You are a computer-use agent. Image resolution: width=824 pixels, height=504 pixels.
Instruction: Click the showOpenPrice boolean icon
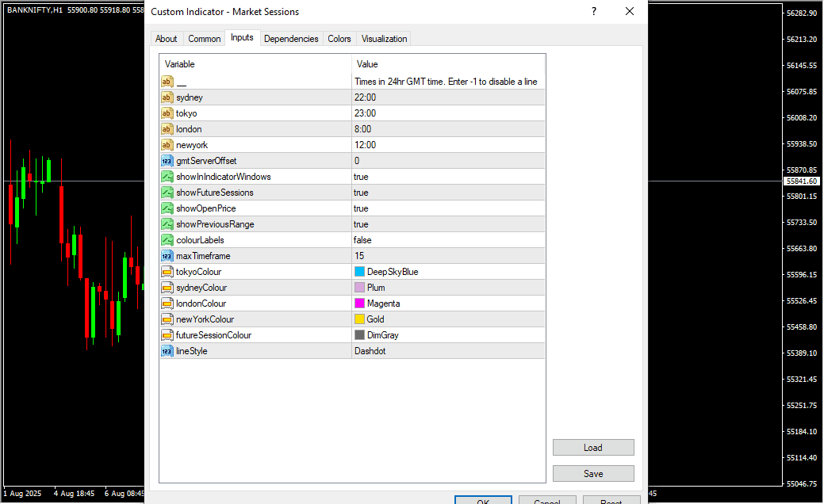click(x=167, y=208)
